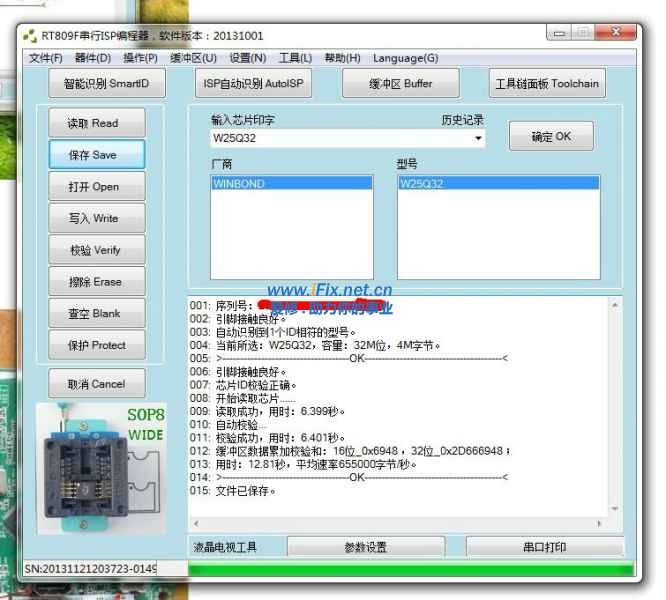Expand the 历史记录 chip dropdown arrow
This screenshot has width=666, height=600.
point(479,139)
